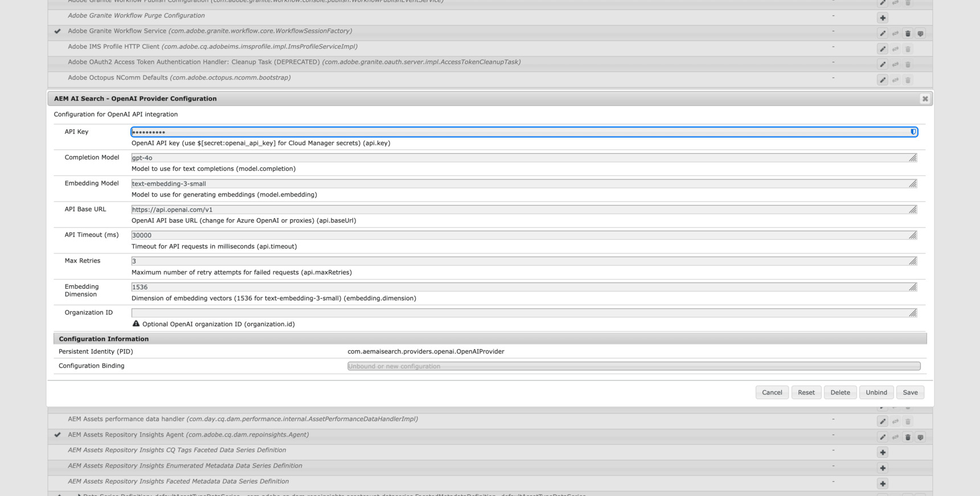Show info bubble for Adobe Granite Workflow Service
The height and width of the screenshot is (496, 980).
pos(920,34)
